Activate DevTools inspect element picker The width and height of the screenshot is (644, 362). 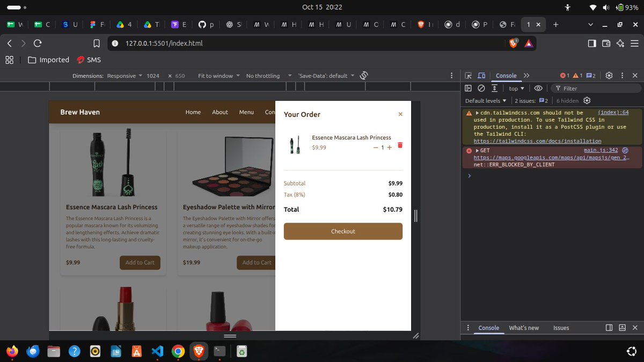[x=469, y=76]
